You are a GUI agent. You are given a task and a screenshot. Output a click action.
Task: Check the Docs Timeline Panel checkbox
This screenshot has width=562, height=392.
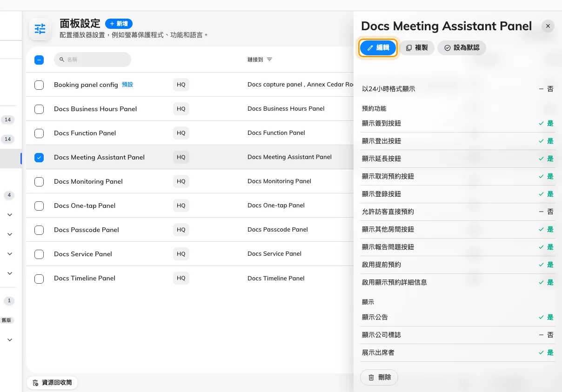tap(39, 278)
